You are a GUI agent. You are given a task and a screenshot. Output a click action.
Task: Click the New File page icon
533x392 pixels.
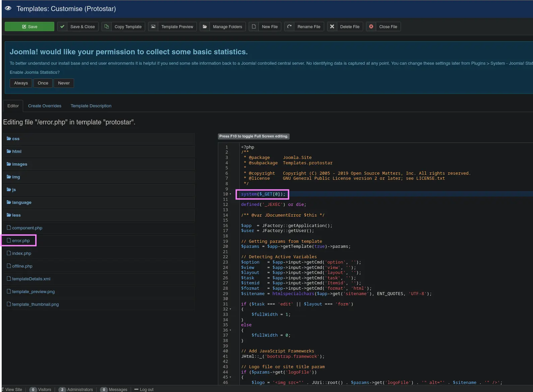[254, 27]
